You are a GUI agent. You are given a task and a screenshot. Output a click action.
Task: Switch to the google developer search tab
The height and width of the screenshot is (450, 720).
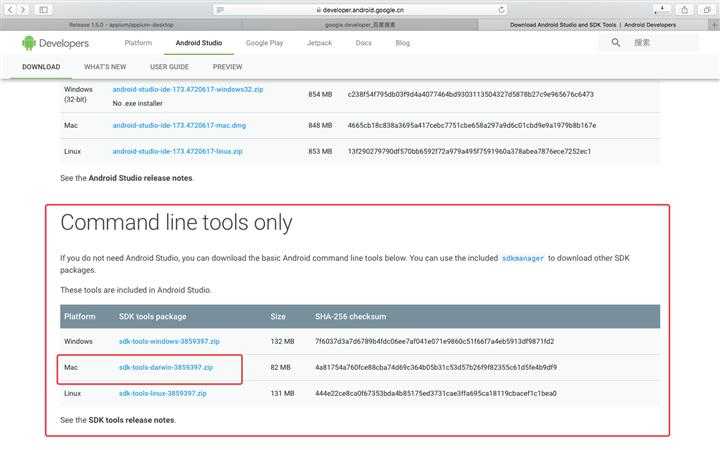point(360,25)
